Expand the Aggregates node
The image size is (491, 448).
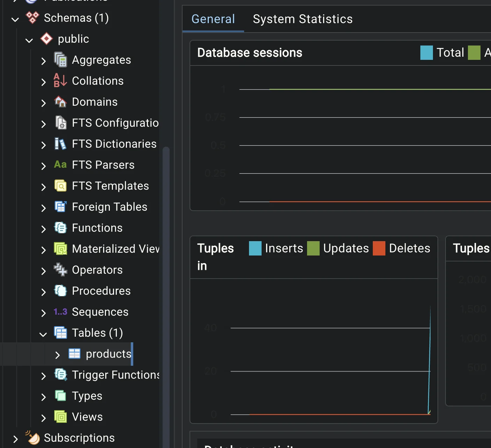click(43, 61)
